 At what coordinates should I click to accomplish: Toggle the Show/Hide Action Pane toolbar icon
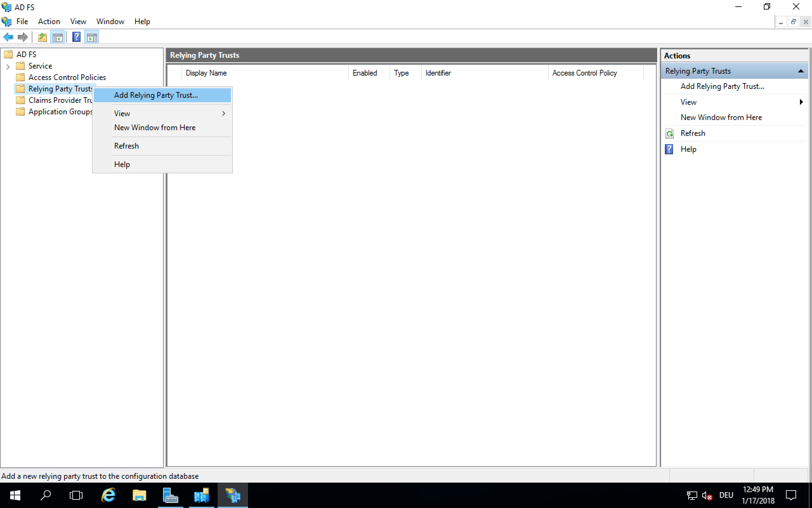point(92,37)
